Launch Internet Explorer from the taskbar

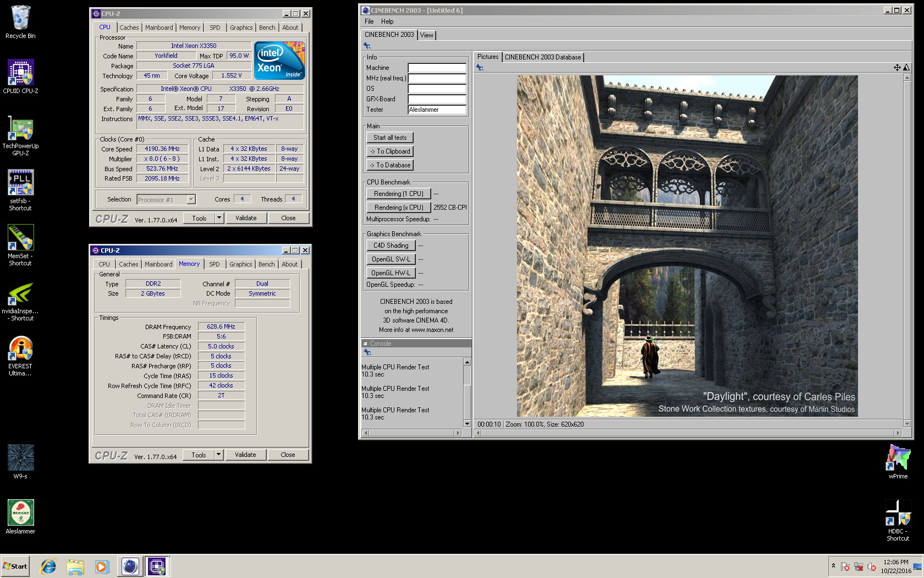coord(48,566)
